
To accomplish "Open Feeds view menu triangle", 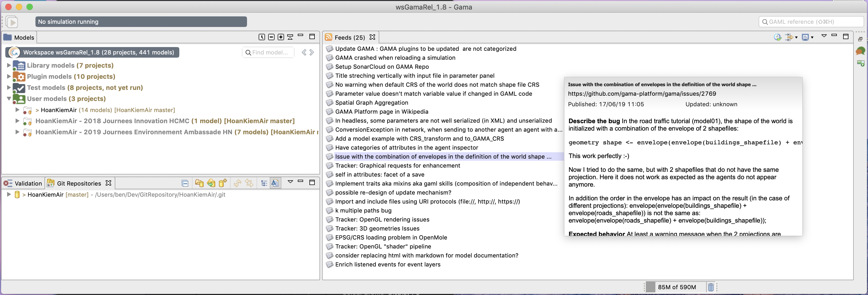I will 824,36.
